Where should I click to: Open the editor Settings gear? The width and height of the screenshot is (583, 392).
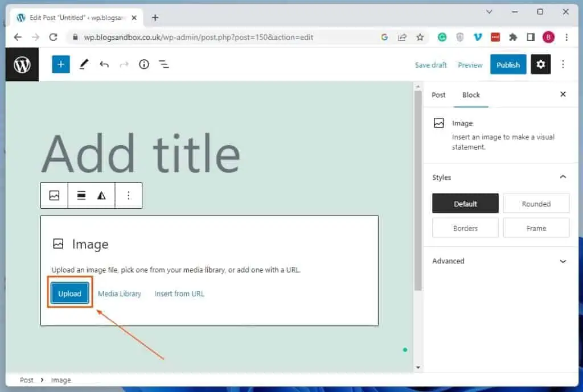pyautogui.click(x=540, y=64)
